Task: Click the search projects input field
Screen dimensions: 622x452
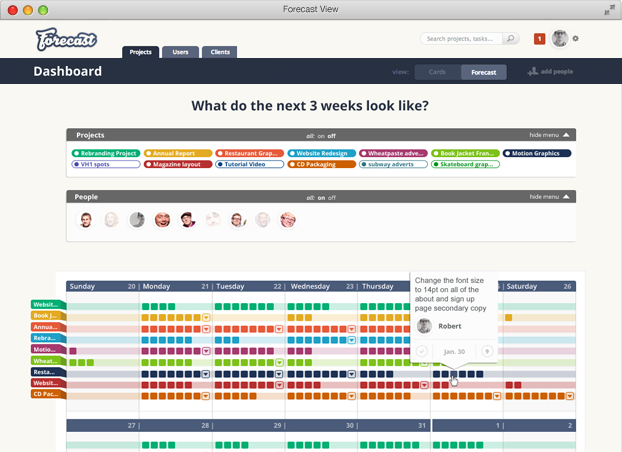Action: (461, 38)
